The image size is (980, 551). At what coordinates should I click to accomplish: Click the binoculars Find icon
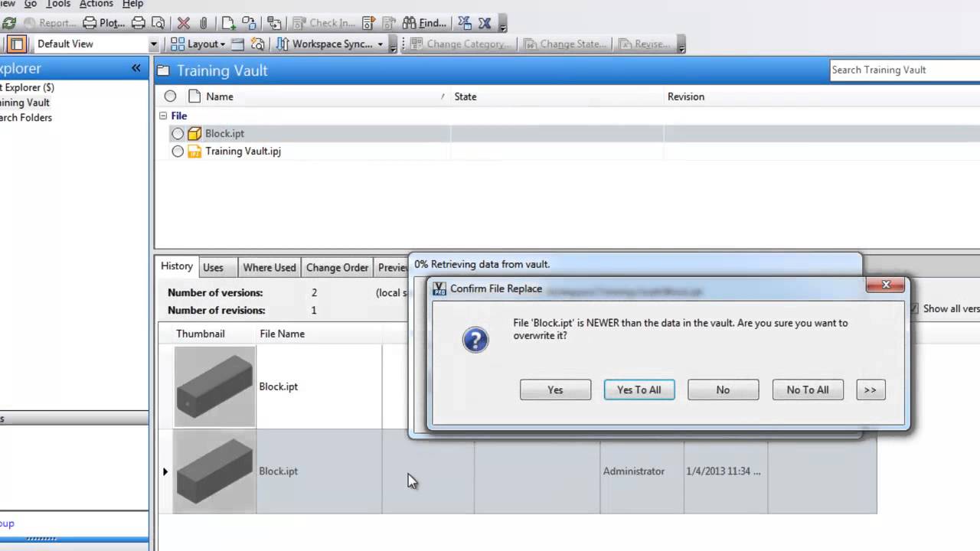click(x=410, y=23)
